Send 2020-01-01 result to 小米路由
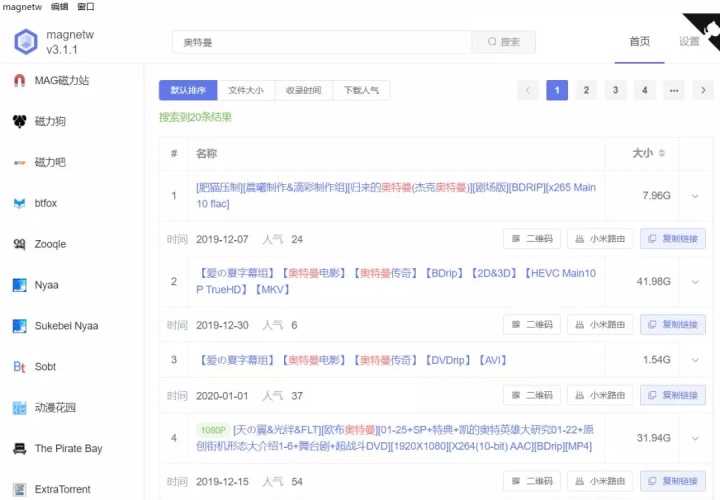 pyautogui.click(x=600, y=395)
